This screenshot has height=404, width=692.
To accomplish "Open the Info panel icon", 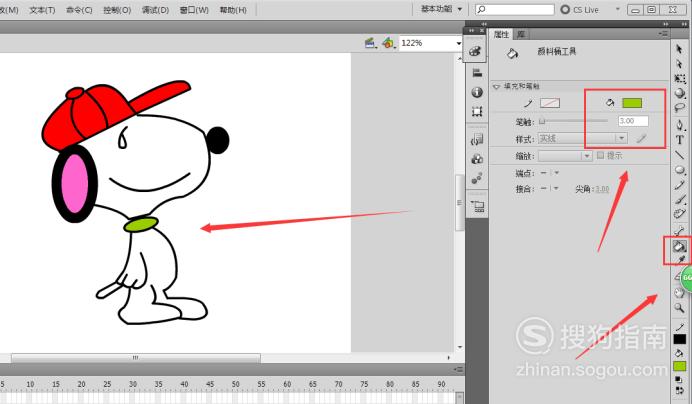I will click(x=477, y=92).
